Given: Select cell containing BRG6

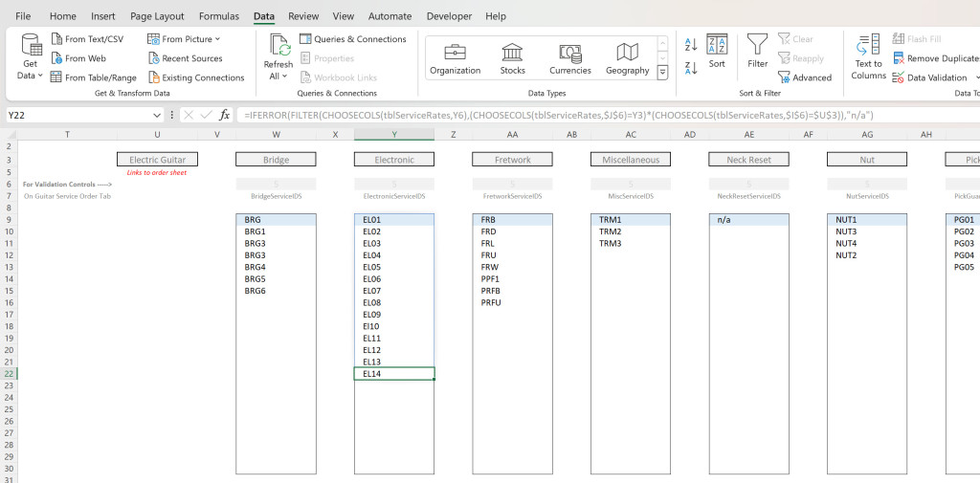Looking at the screenshot, I should 276,291.
